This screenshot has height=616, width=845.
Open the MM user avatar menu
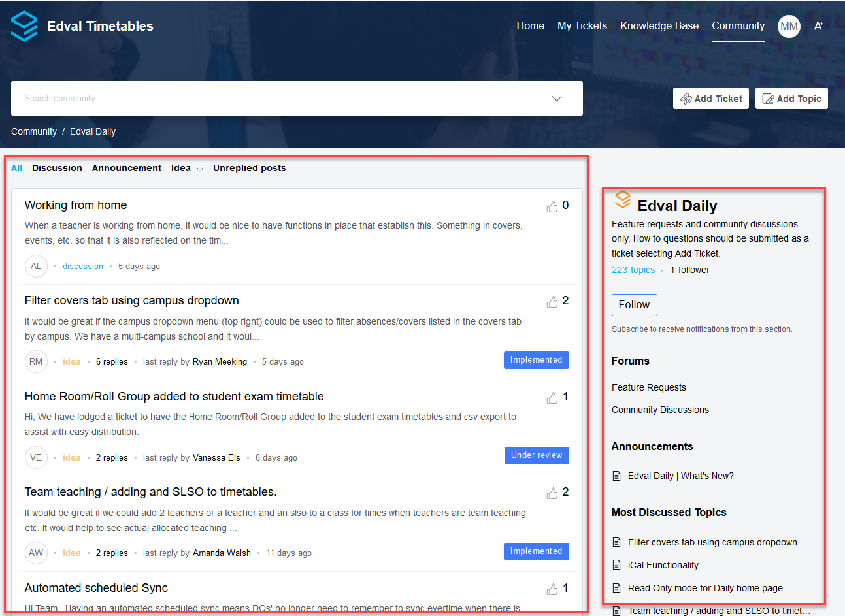[789, 26]
